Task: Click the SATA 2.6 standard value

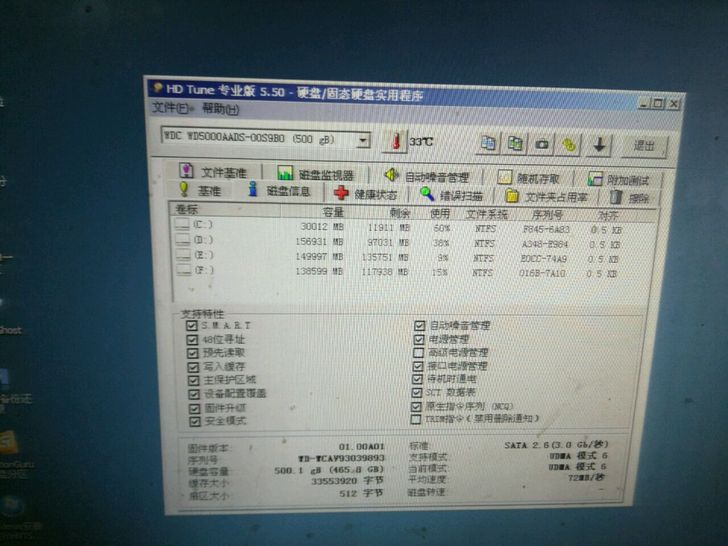Action: coord(556,445)
